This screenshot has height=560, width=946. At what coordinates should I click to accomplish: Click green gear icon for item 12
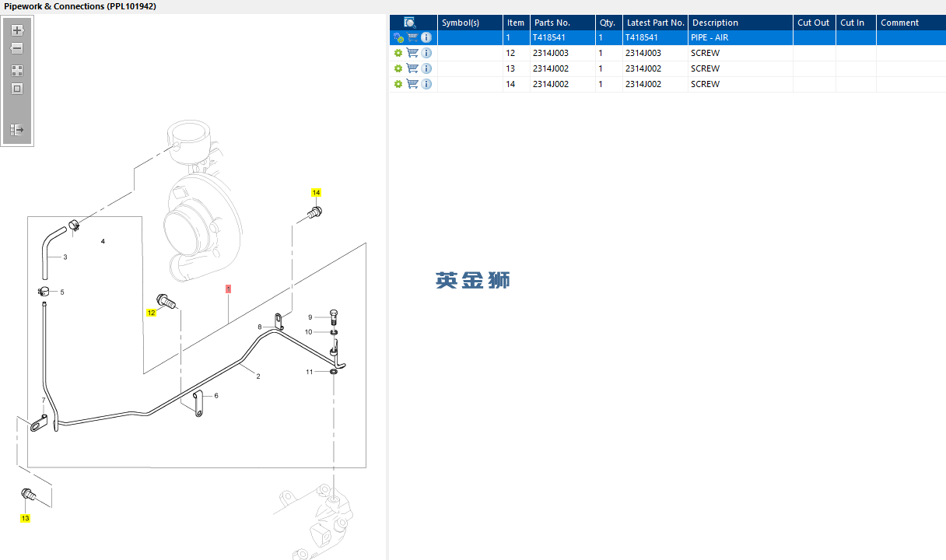tap(398, 53)
